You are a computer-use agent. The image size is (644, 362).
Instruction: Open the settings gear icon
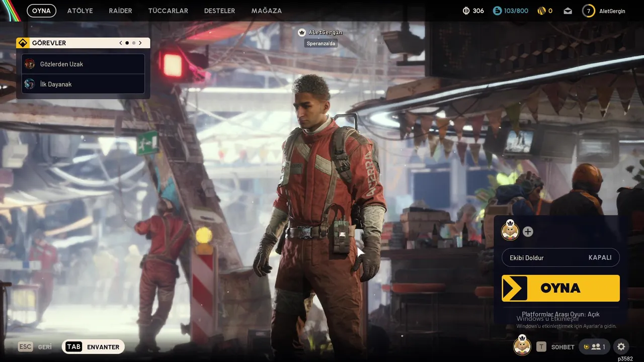(621, 346)
